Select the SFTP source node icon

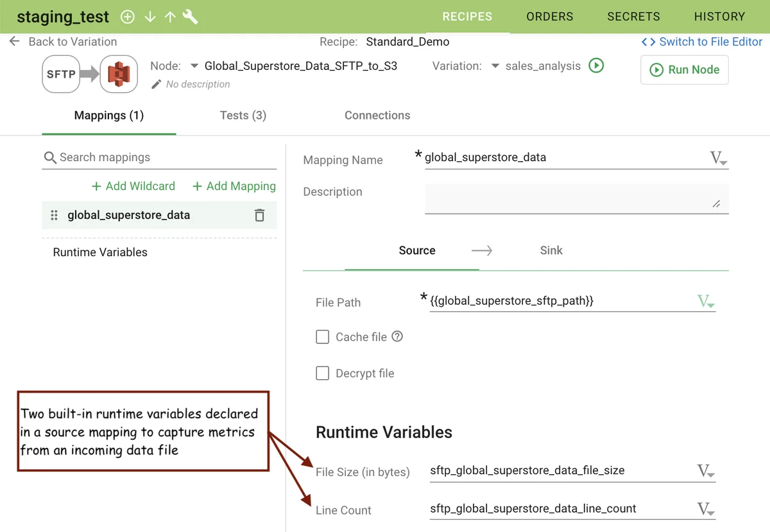click(61, 74)
